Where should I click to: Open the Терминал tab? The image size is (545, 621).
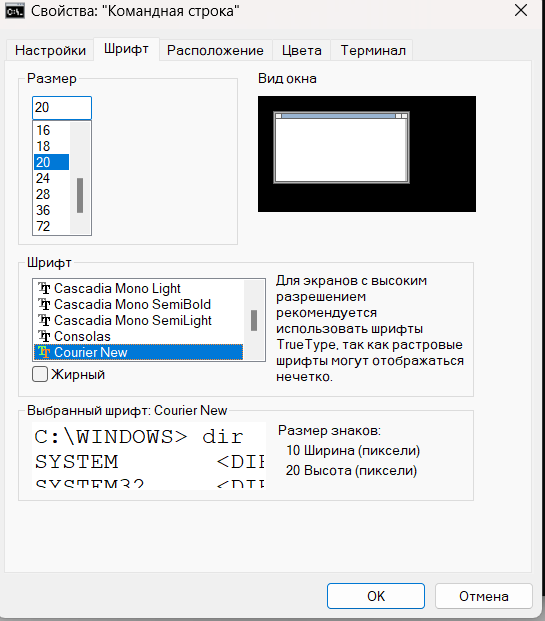pos(373,50)
